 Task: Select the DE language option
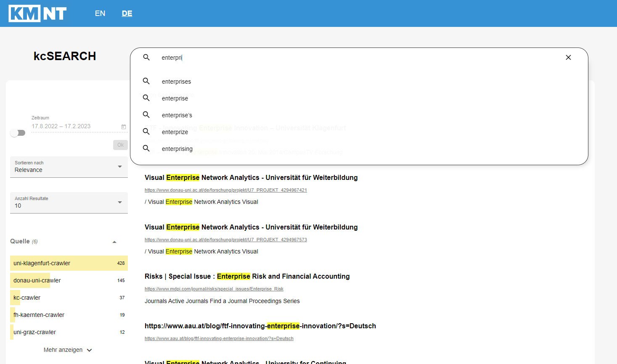(127, 13)
